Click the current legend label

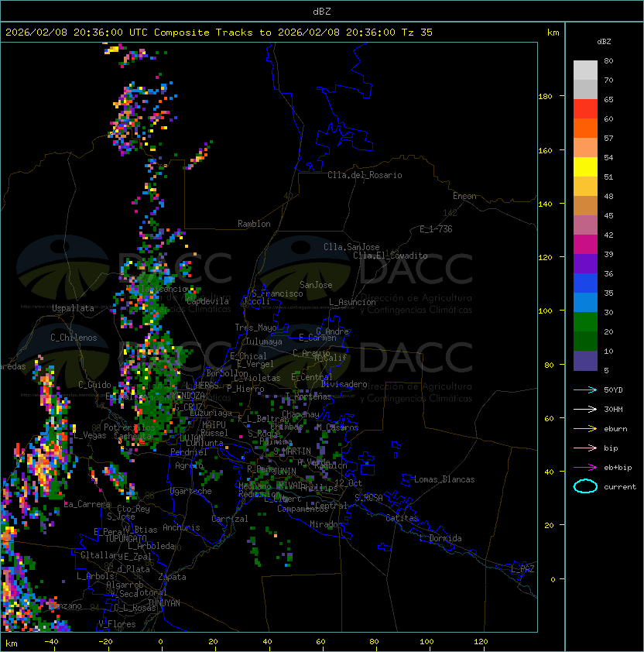click(x=620, y=487)
